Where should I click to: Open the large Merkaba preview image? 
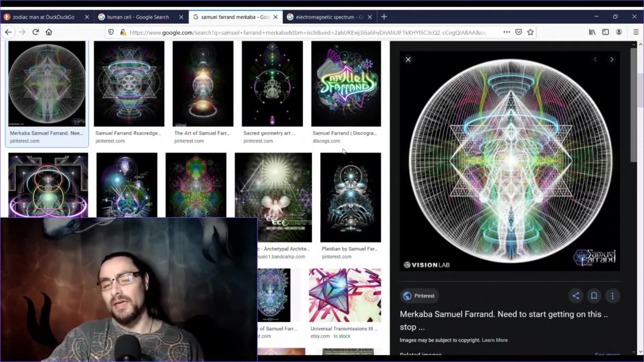510,161
